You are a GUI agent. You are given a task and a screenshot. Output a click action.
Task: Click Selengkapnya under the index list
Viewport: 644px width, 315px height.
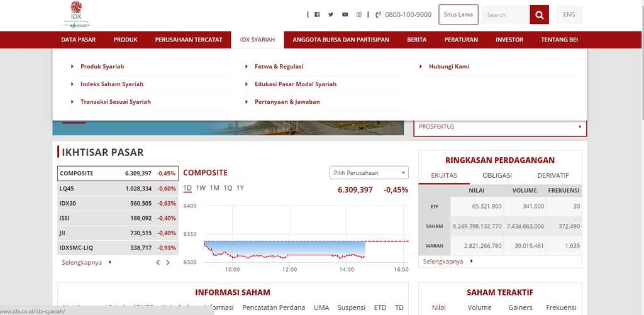point(82,262)
